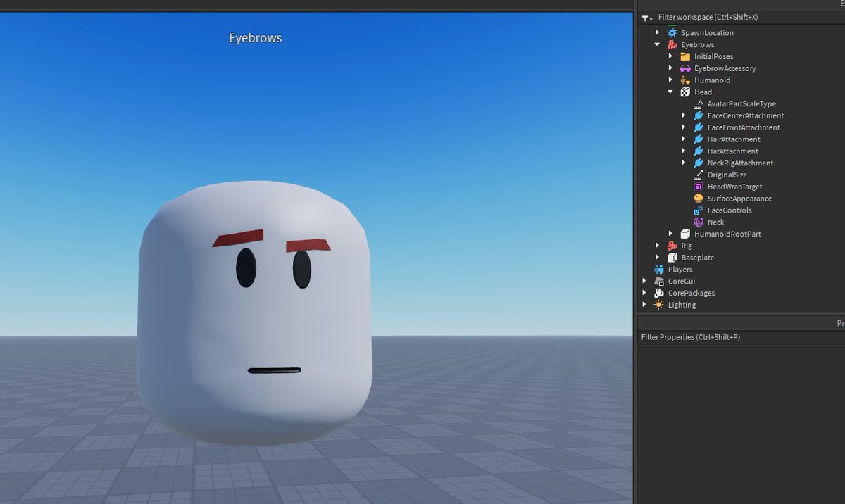
Task: Expand the Humanoid node
Action: (x=671, y=80)
